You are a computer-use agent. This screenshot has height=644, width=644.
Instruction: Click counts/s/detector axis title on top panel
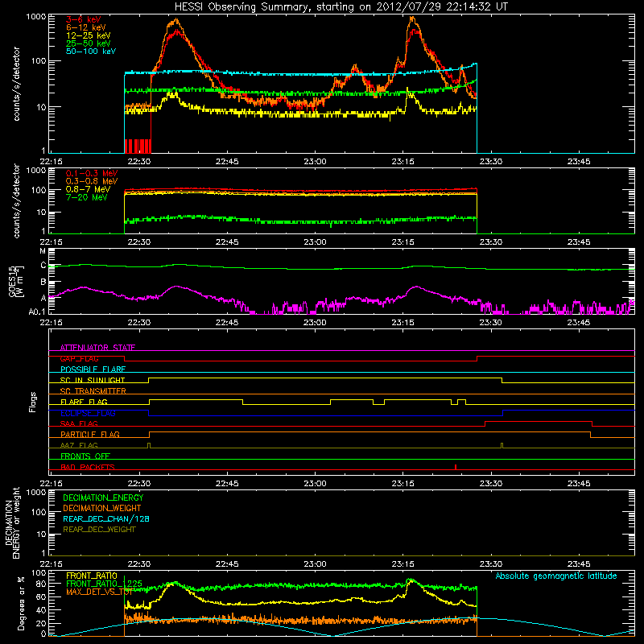(16, 84)
